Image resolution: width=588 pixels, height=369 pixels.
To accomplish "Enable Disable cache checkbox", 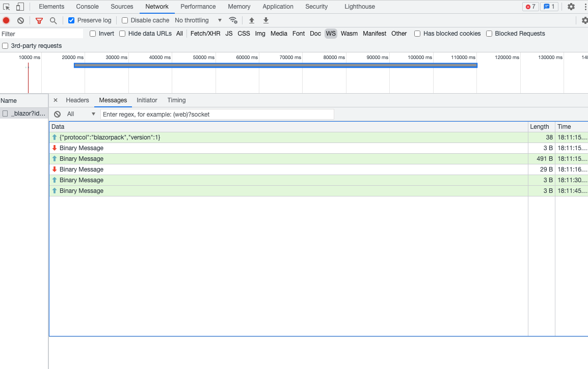I will pyautogui.click(x=125, y=20).
